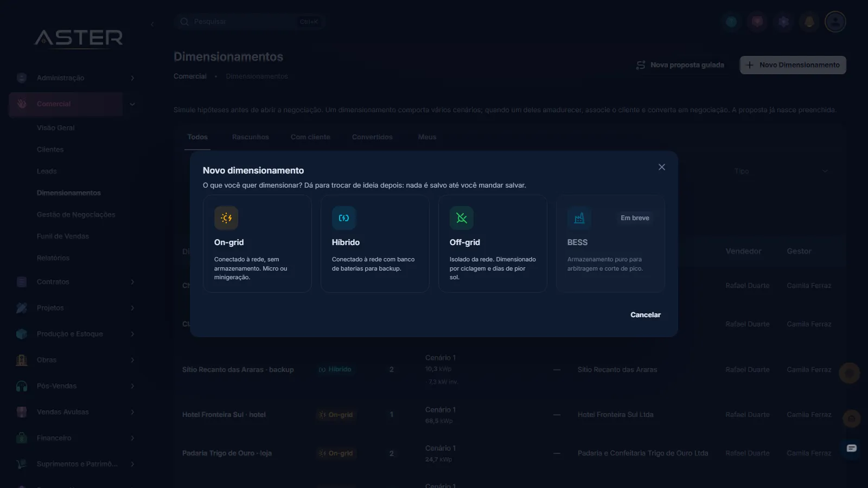Go to Comercial via the breadcrumb
This screenshot has height=488, width=868.
coord(190,76)
